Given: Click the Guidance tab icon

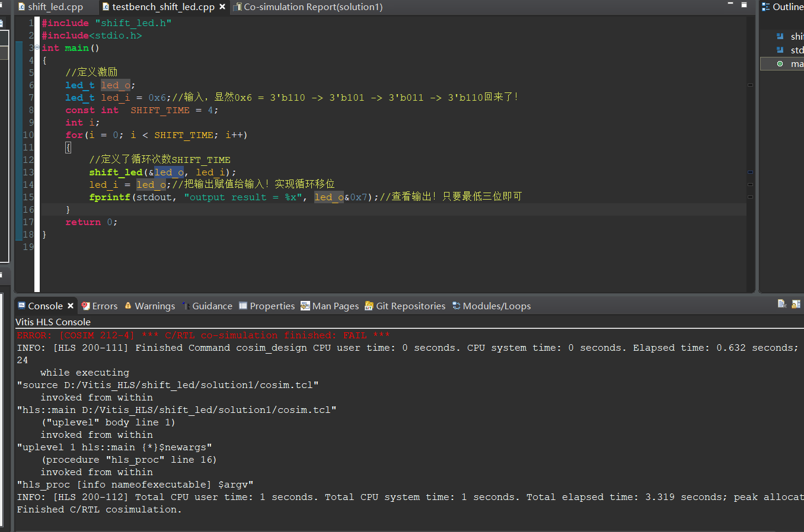Looking at the screenshot, I should 186,306.
